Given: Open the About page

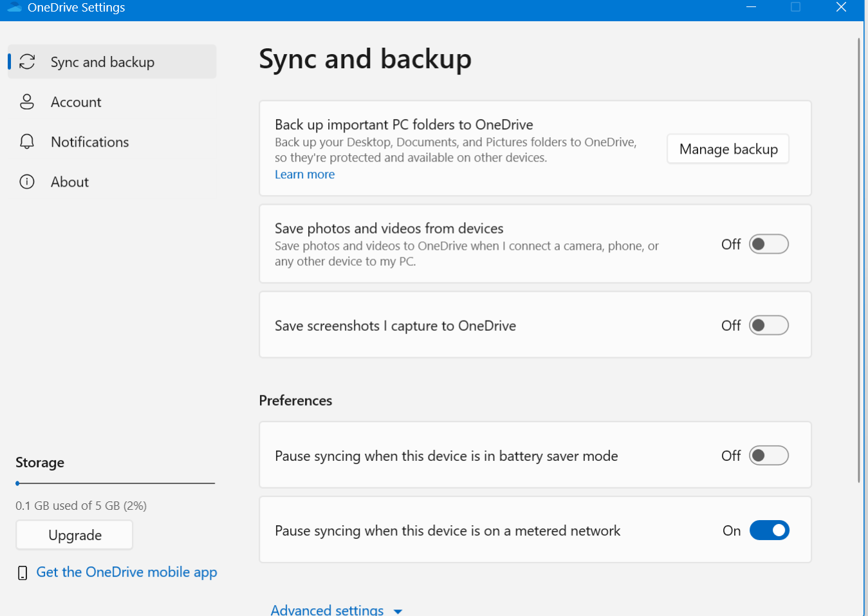Looking at the screenshot, I should click(x=69, y=182).
